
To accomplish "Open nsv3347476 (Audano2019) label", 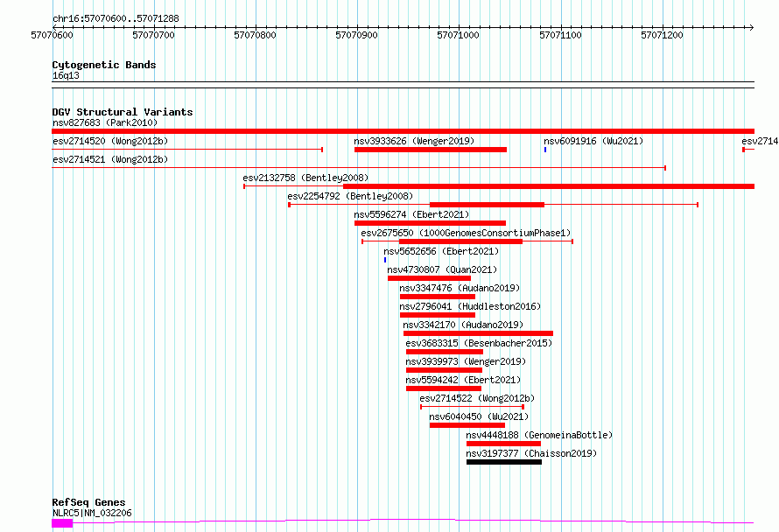I will (x=460, y=288).
